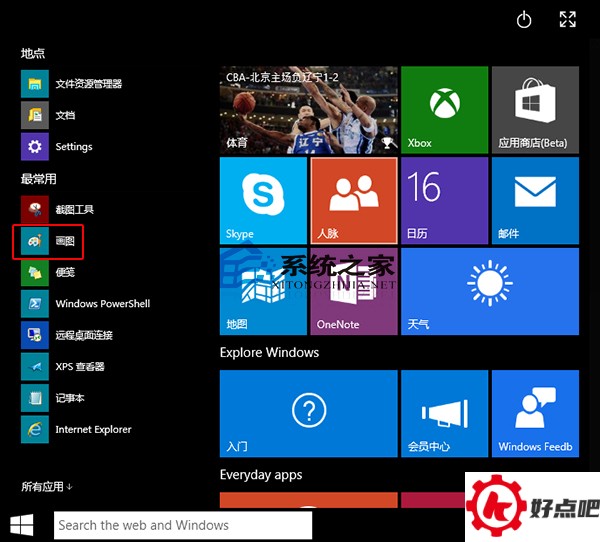Click the Explore Windows group heading
The width and height of the screenshot is (600, 542).
269,352
